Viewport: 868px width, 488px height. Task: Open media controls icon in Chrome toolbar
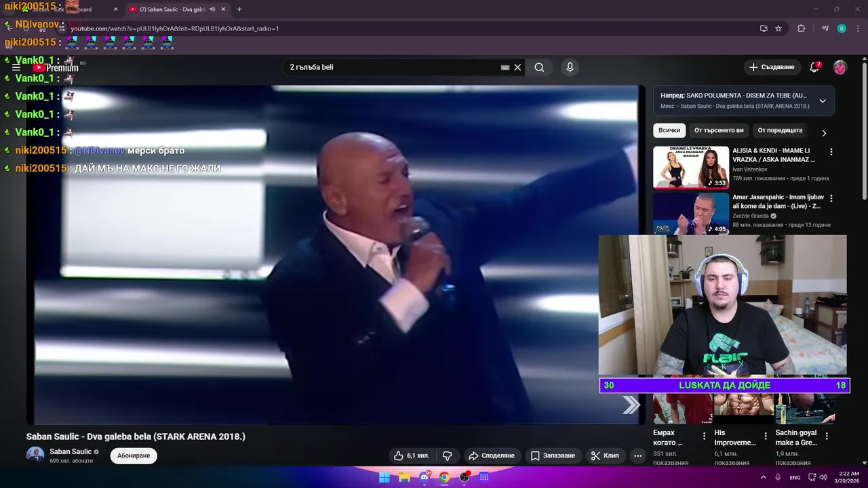(x=825, y=28)
